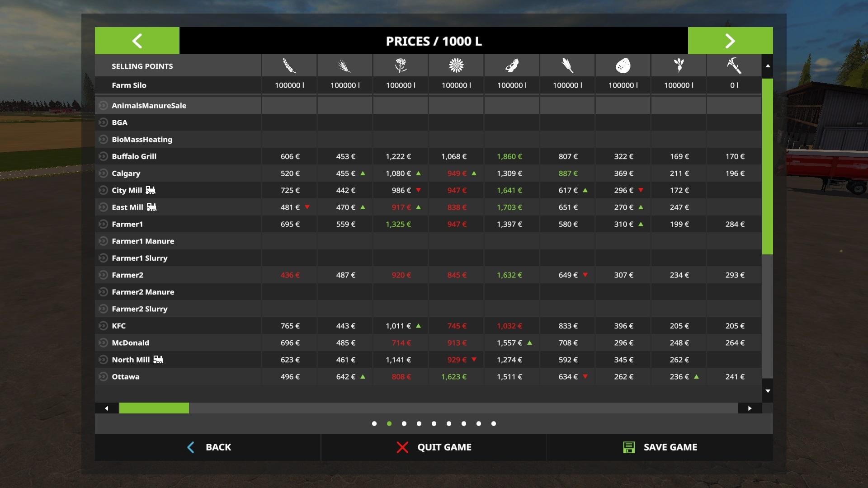The height and width of the screenshot is (488, 868).
Task: Click the sugar beet column icon
Action: 679,66
